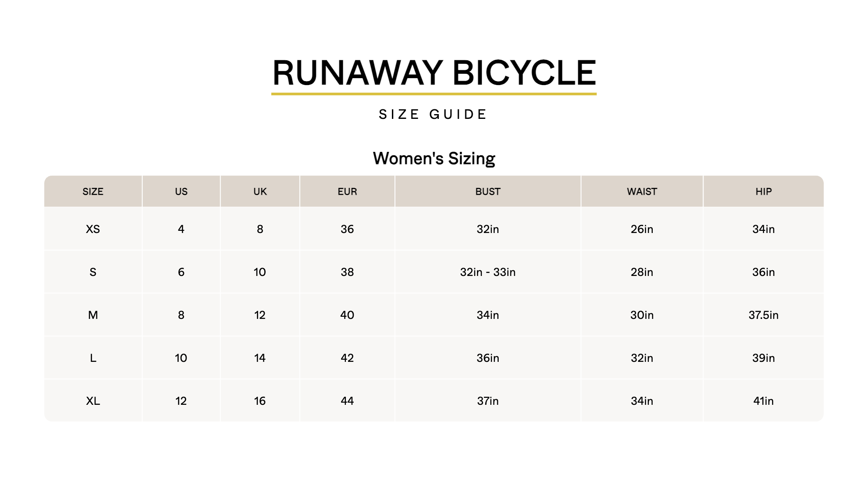Click the BUST column header
Viewport: 868px width, 479px height.
click(x=488, y=191)
